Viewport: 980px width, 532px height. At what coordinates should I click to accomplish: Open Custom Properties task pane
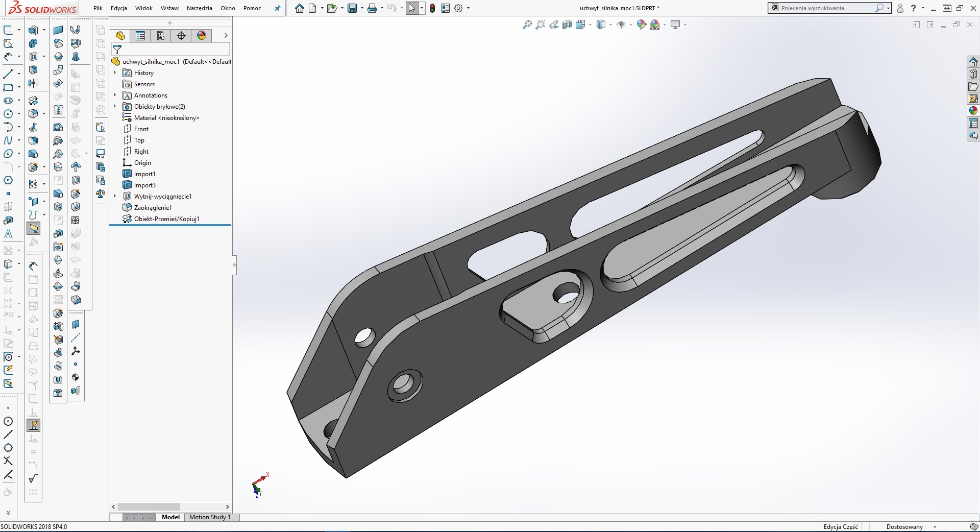(x=973, y=123)
